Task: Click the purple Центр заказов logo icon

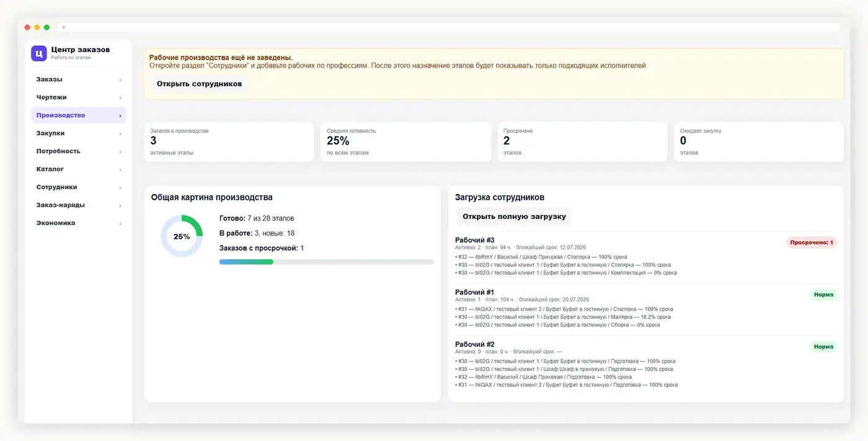Action: point(38,53)
